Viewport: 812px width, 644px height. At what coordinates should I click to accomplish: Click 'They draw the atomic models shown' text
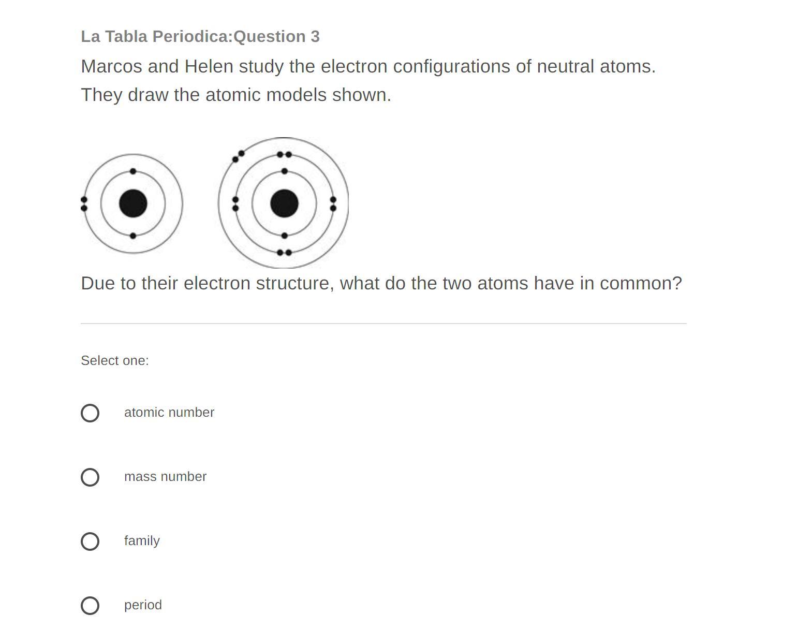click(236, 95)
